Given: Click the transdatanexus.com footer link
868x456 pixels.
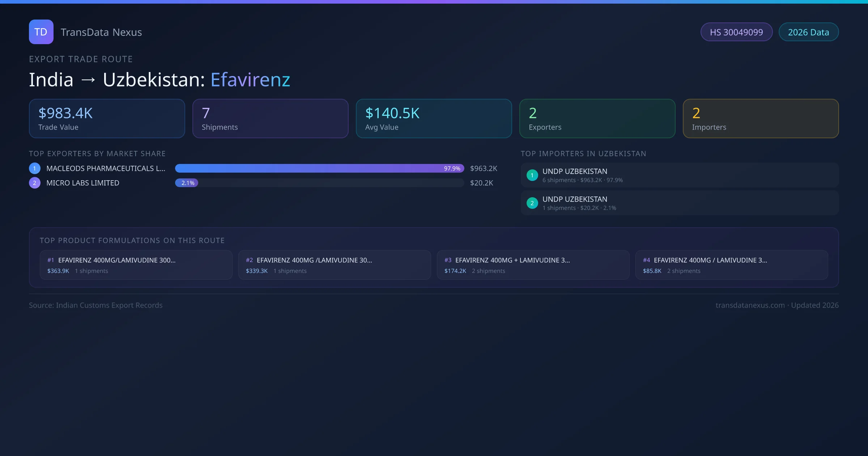Looking at the screenshot, I should [x=750, y=305].
